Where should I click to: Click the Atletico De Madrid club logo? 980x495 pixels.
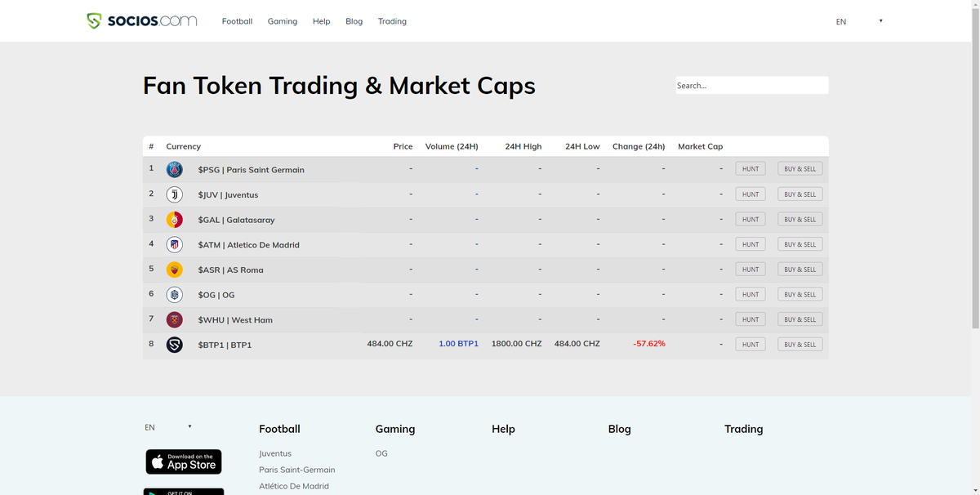tap(175, 244)
